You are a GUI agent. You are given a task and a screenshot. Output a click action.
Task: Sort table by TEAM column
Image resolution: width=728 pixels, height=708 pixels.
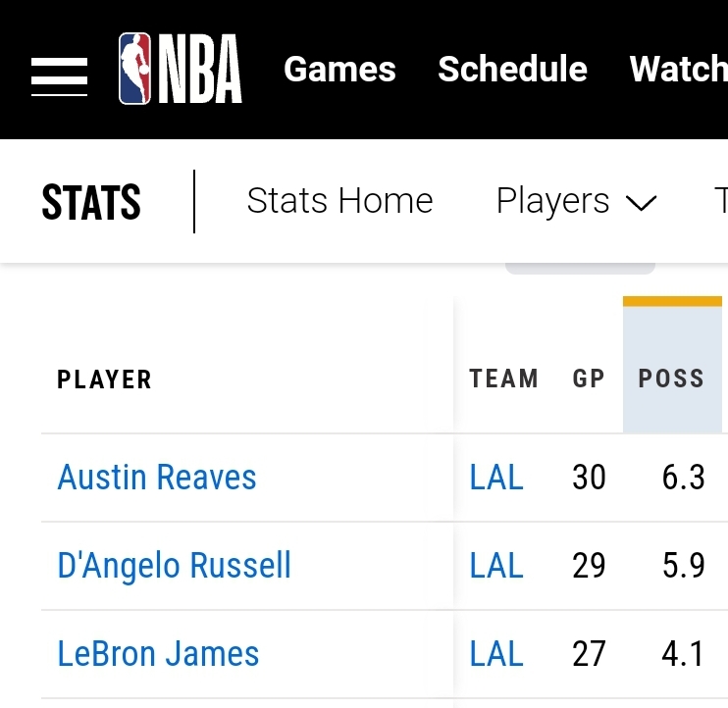tap(503, 379)
